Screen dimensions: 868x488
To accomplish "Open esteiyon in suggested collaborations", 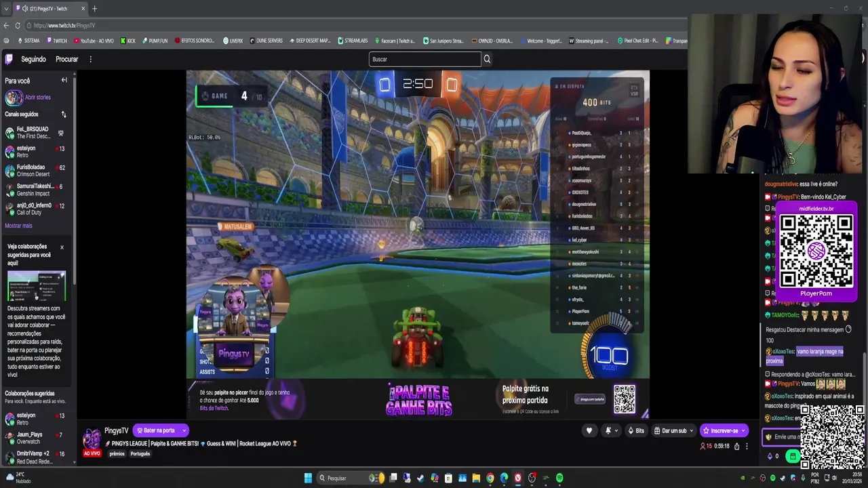I will pyautogui.click(x=35, y=418).
